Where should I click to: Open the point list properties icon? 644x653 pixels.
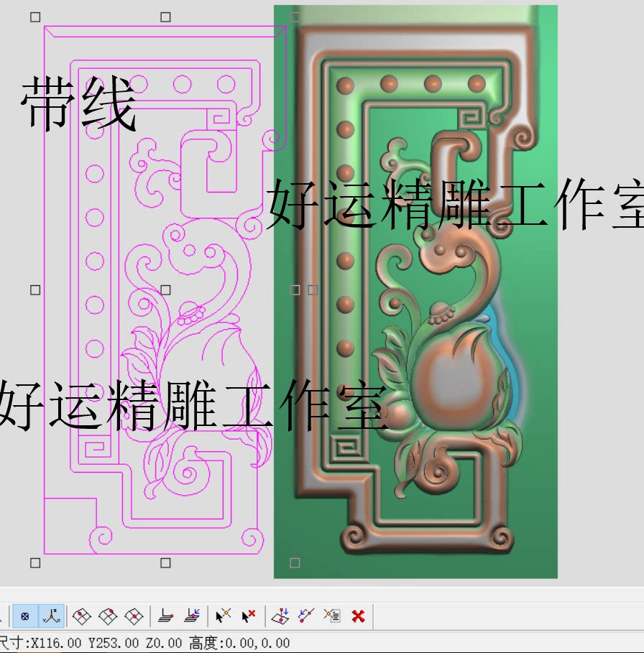click(x=332, y=616)
